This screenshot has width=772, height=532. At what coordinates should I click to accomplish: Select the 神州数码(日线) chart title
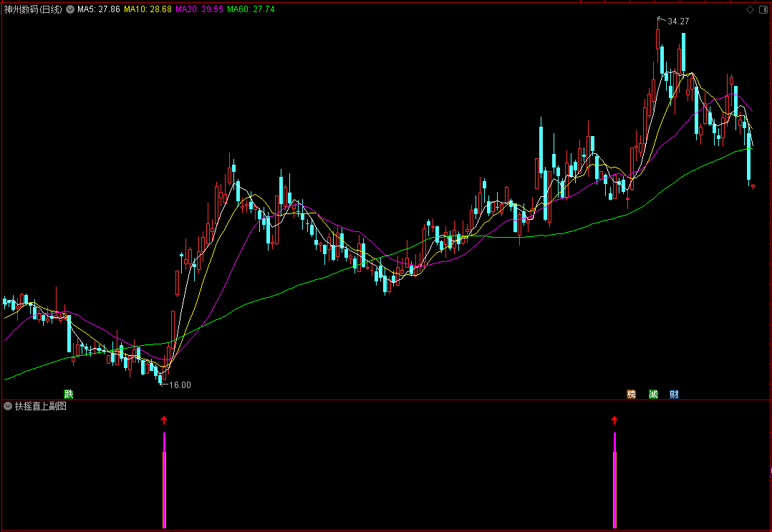pyautogui.click(x=33, y=9)
